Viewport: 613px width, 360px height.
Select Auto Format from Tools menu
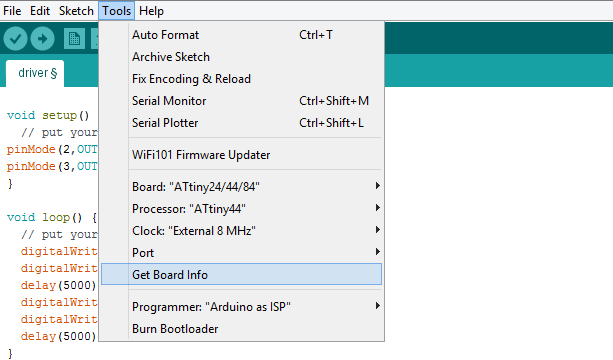[x=241, y=35]
